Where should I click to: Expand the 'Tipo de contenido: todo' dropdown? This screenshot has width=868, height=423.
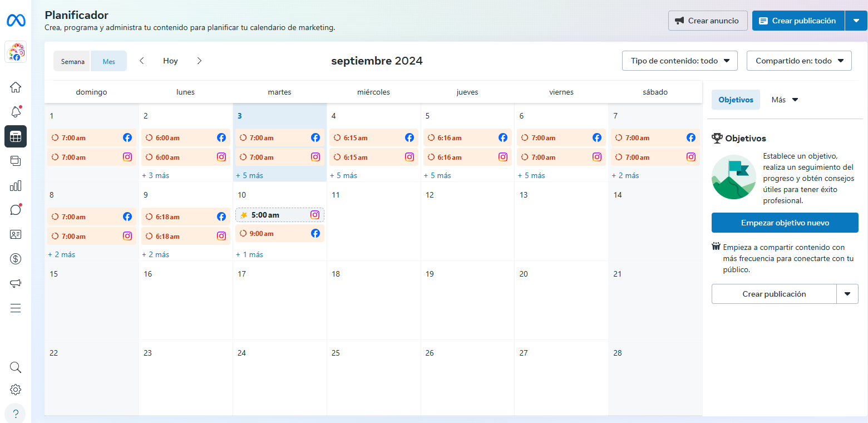click(679, 61)
